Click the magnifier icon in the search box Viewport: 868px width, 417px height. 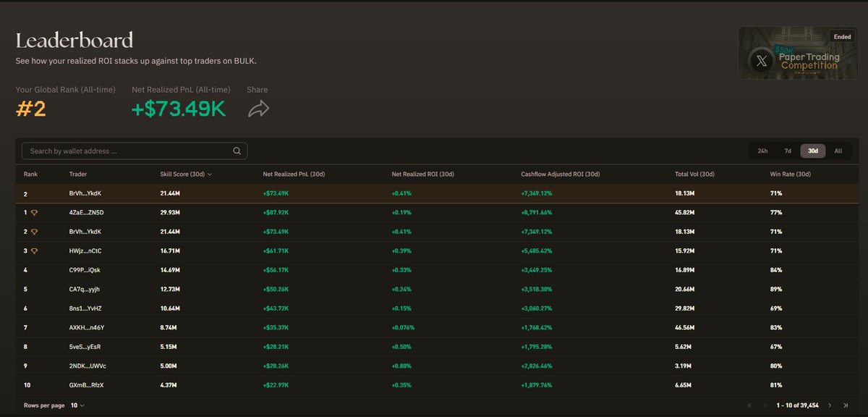237,151
